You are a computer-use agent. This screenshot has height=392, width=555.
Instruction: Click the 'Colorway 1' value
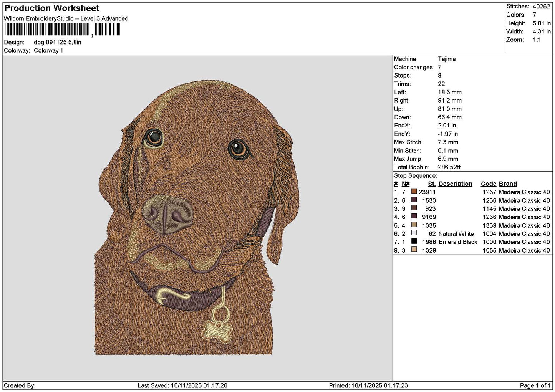click(48, 50)
